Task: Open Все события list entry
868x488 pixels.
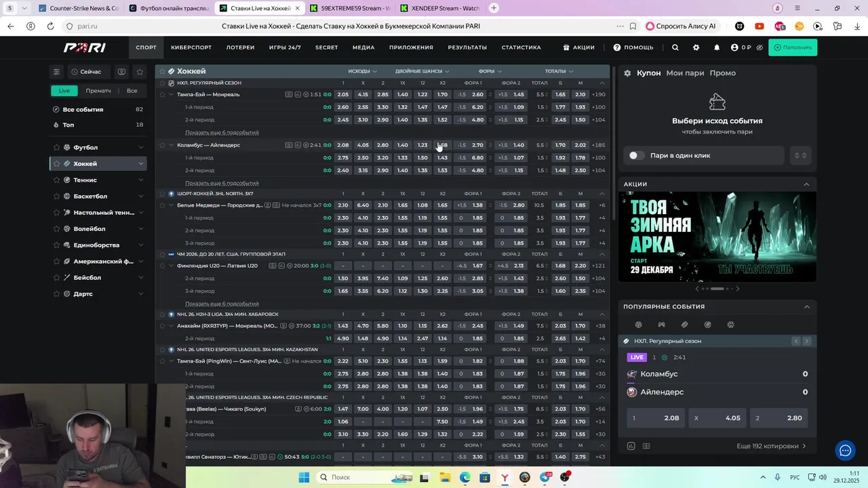Action: point(98,109)
